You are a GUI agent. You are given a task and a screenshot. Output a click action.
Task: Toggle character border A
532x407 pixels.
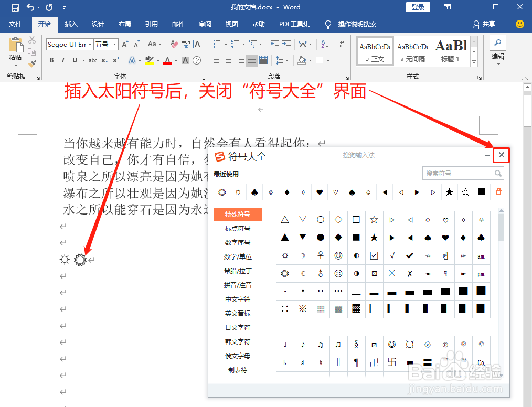[x=197, y=44]
